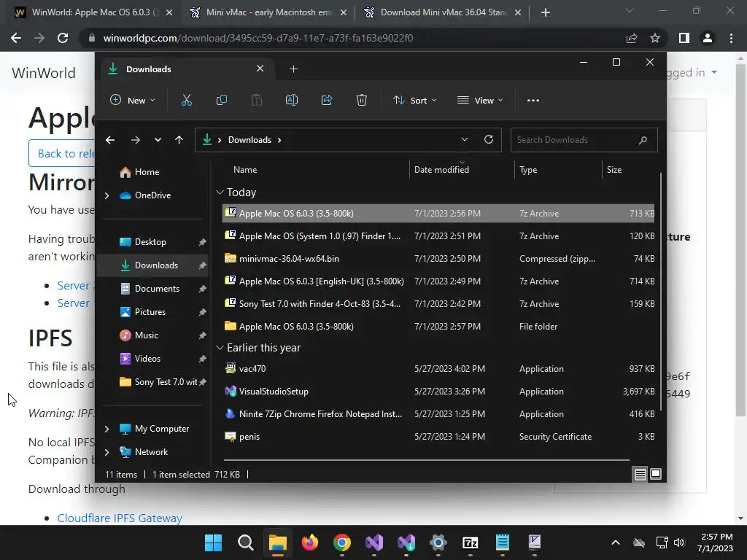Open a new Chrome tab

pyautogui.click(x=546, y=13)
